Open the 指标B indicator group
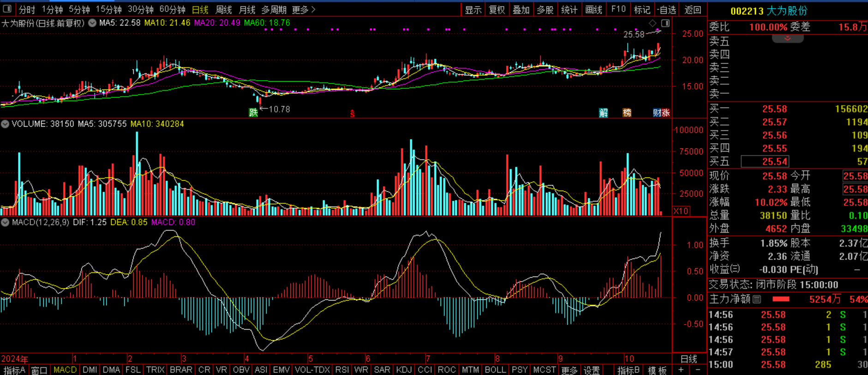This screenshot has height=375, width=868. click(x=629, y=370)
